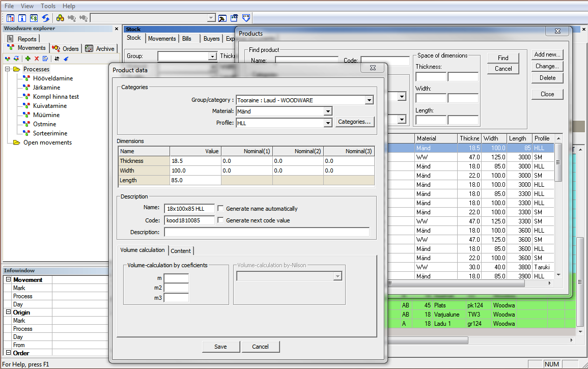Open the Material dropdown in Product data
Screen dimensions: 588x369
pyautogui.click(x=328, y=111)
